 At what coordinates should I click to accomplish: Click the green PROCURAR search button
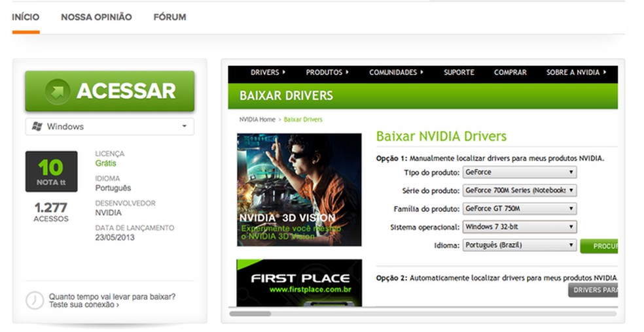click(599, 246)
